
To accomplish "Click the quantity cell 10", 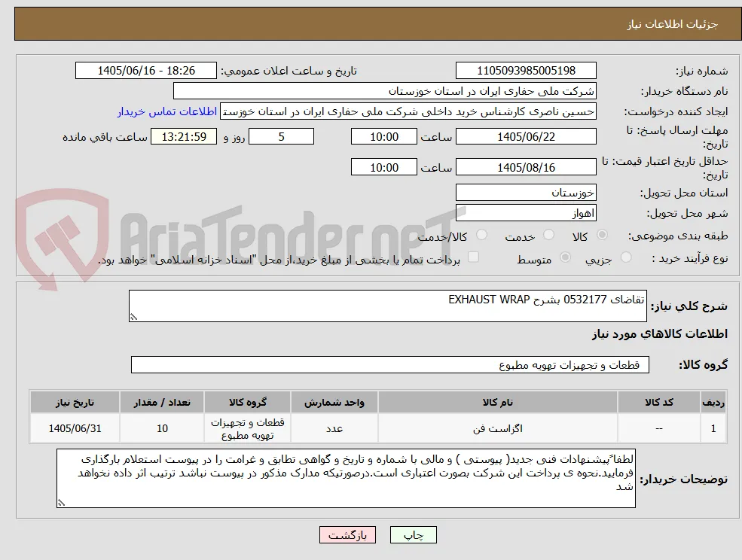I will 162,428.
